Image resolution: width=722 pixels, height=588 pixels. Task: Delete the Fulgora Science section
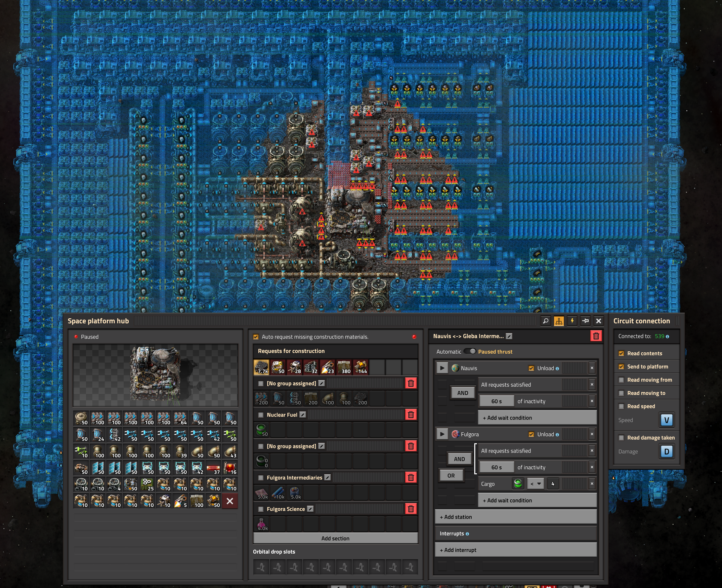point(411,509)
